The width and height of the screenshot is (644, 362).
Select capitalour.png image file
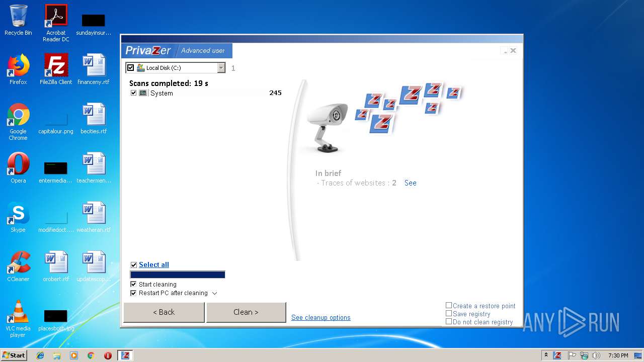56,124
